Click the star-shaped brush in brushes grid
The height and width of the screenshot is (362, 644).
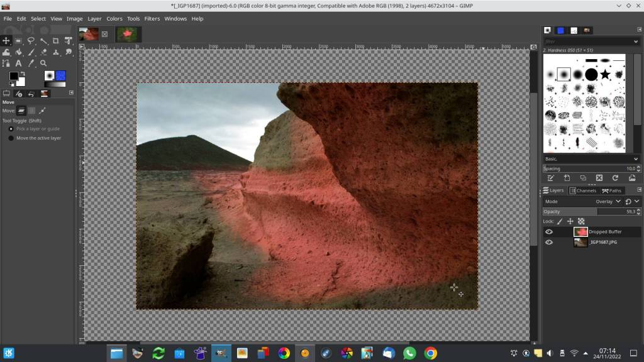[605, 75]
